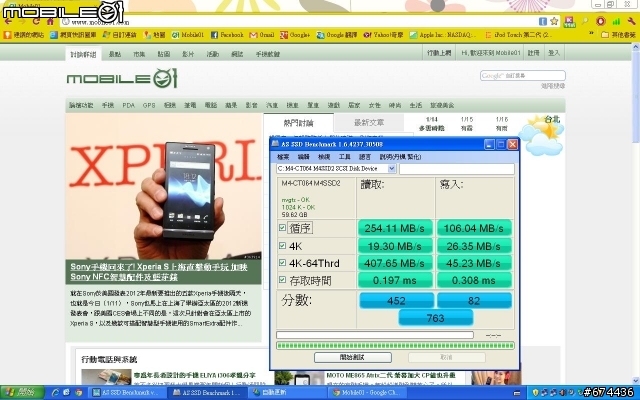Screen dimensions: 640x400
Task: Open the 檔案 menu in AS SSD Benchmark
Action: point(283,157)
